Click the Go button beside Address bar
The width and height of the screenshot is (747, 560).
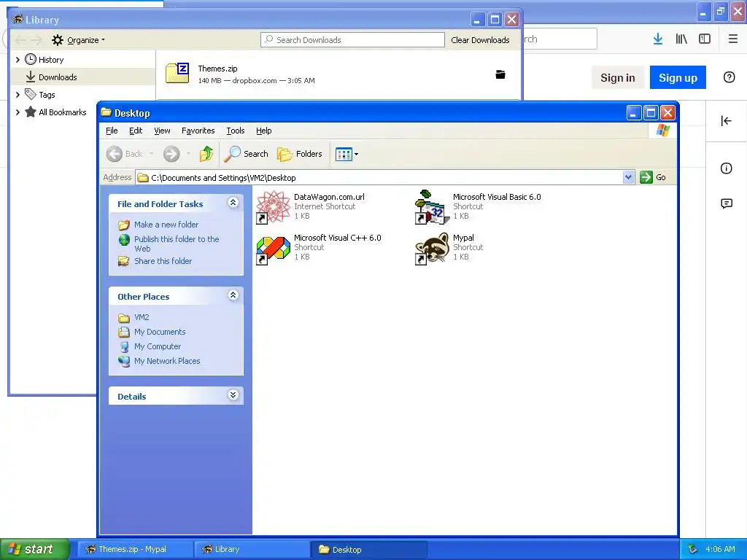tap(653, 177)
